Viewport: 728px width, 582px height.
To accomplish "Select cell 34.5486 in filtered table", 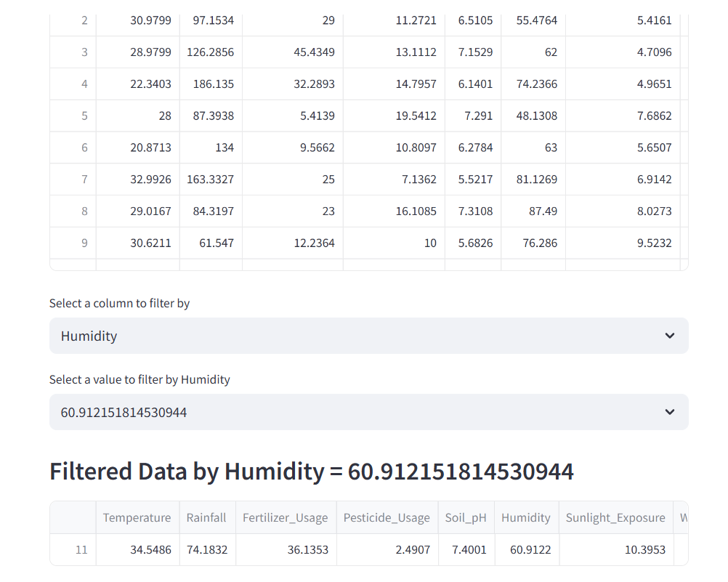I will click(x=137, y=550).
